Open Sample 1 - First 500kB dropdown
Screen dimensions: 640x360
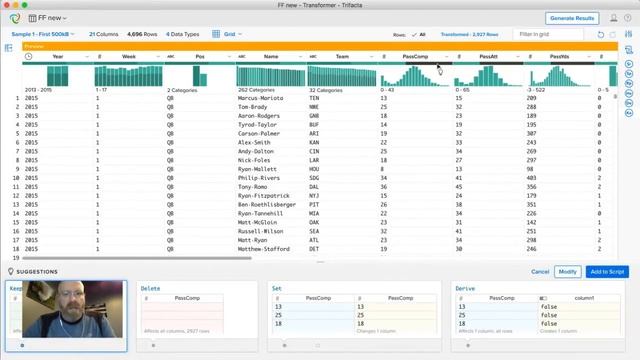tap(43, 34)
